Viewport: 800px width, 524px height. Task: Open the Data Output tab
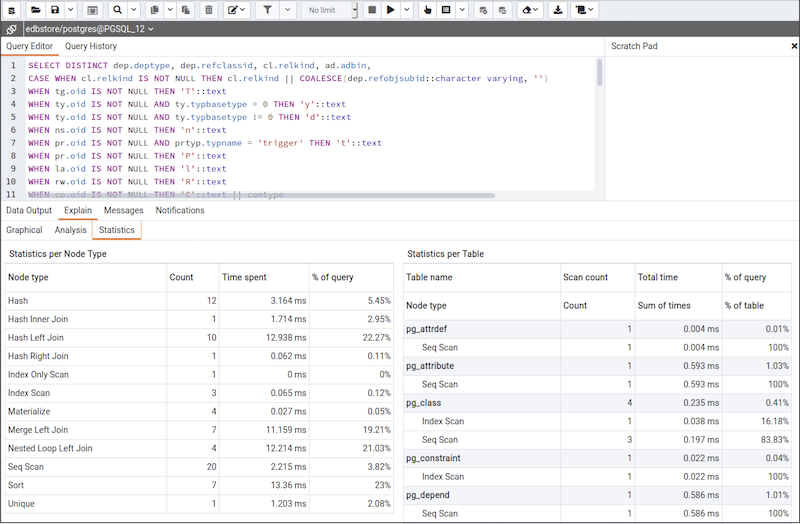tap(29, 210)
